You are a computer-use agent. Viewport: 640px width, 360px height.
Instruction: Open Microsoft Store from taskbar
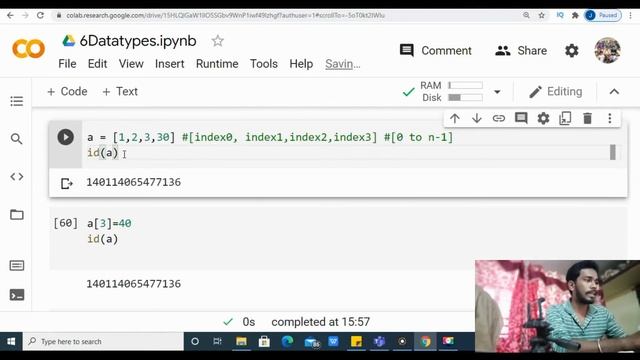[x=264, y=341]
